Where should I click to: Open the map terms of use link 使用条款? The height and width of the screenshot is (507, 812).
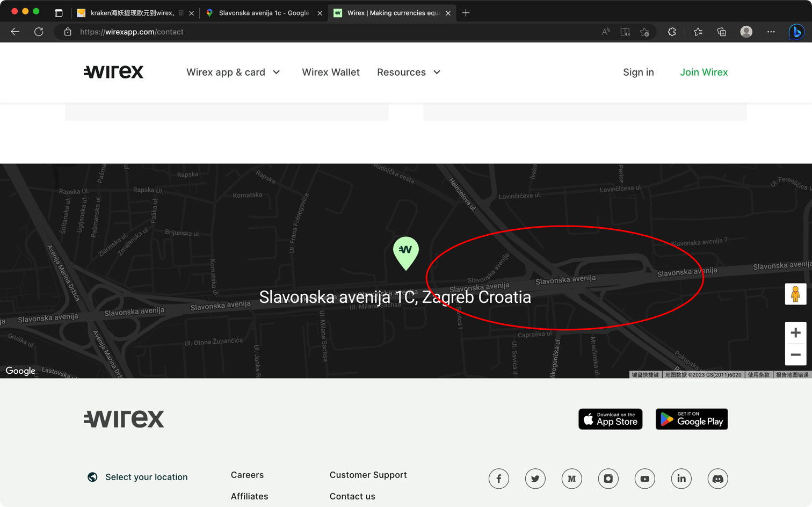tap(758, 375)
